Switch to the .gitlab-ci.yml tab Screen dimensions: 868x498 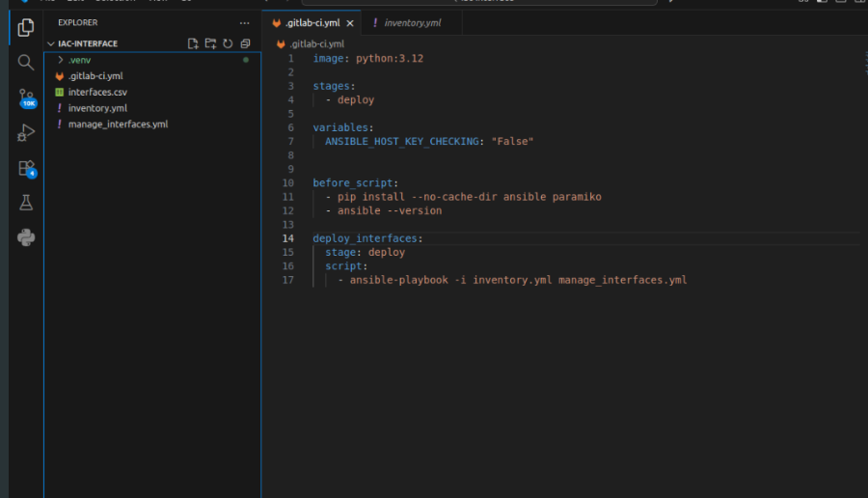(312, 23)
